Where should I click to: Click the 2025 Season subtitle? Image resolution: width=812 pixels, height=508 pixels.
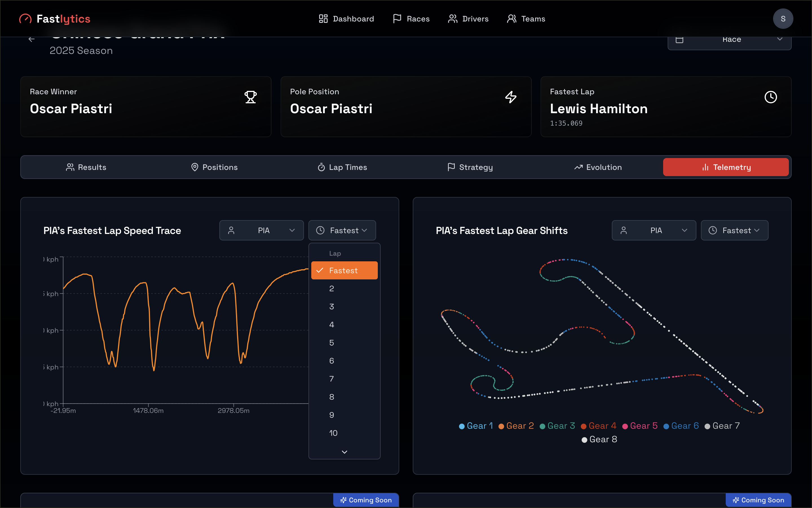81,51
